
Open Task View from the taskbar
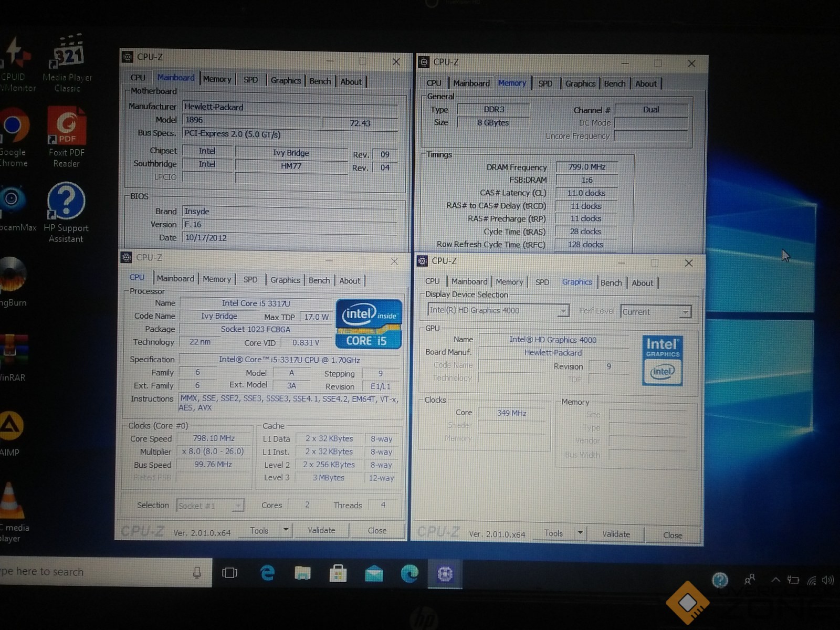230,573
